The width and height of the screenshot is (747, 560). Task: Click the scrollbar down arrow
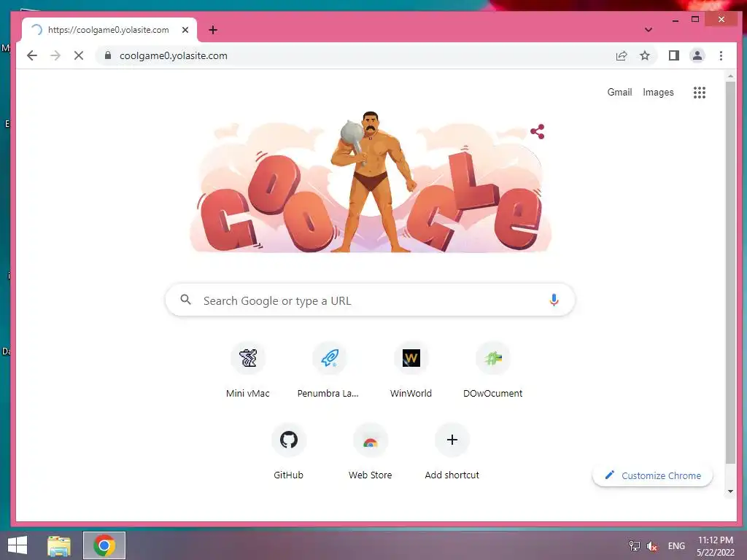(730, 491)
